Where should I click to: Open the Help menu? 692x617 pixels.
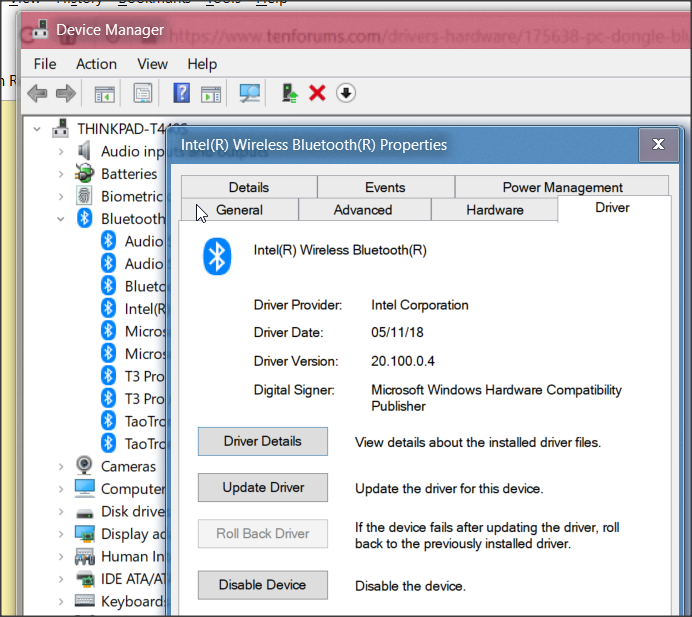tap(202, 64)
